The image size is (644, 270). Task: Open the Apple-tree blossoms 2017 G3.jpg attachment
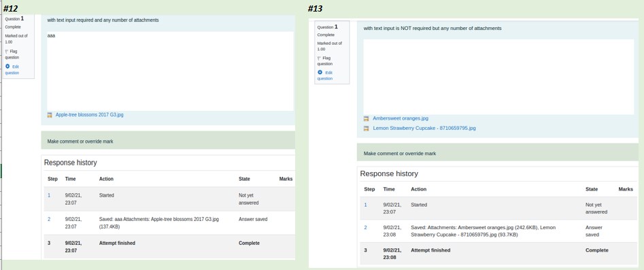(90, 115)
